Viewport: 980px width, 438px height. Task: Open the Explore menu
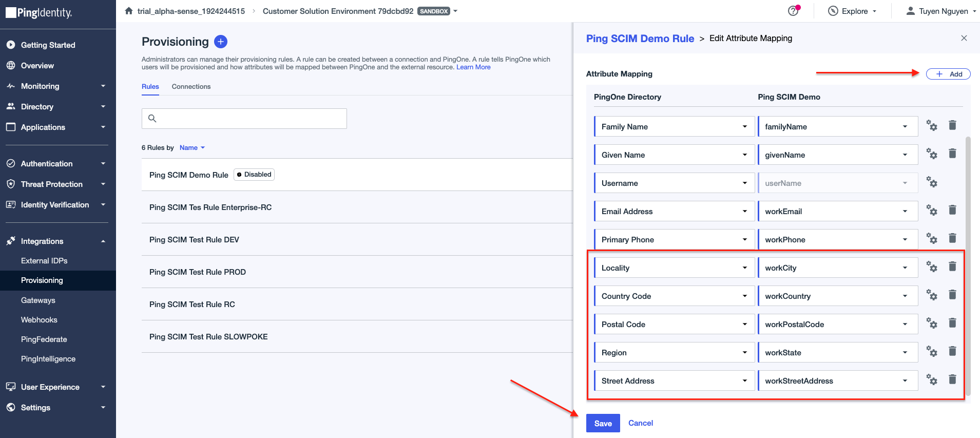click(852, 11)
